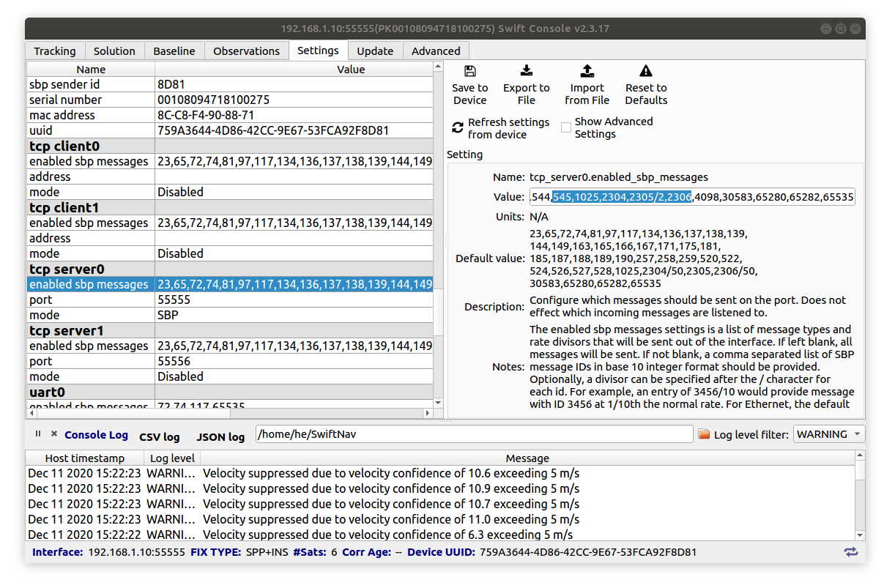Select the tcp client1 address row

click(x=230, y=238)
